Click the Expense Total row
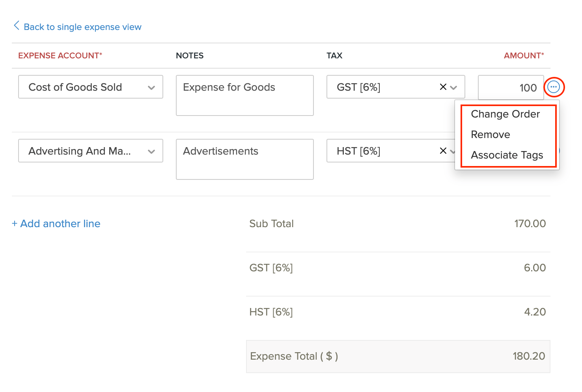 tap(397, 356)
